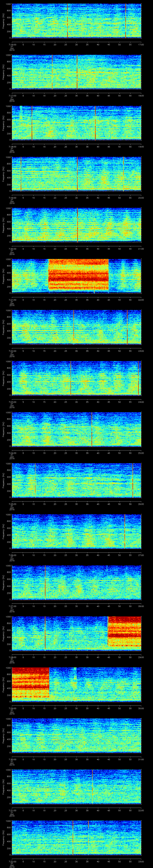153x868 pixels.
Task: Click the red spike in the 7:28:00 spectrogram
Action: click(45, 633)
